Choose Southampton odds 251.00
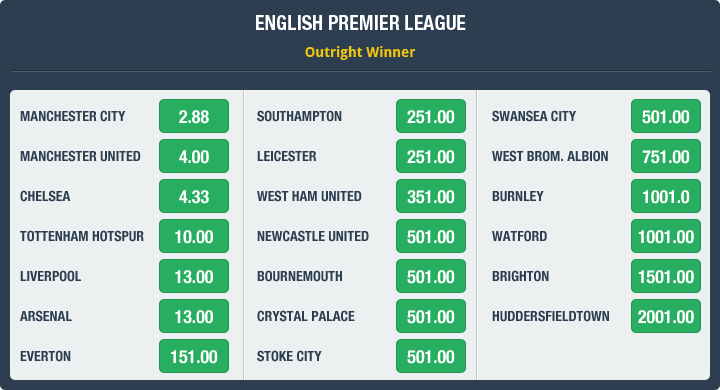Image resolution: width=720 pixels, height=390 pixels. [431, 116]
